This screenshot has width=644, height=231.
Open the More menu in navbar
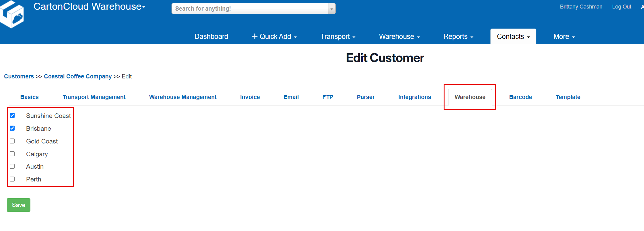tap(564, 36)
